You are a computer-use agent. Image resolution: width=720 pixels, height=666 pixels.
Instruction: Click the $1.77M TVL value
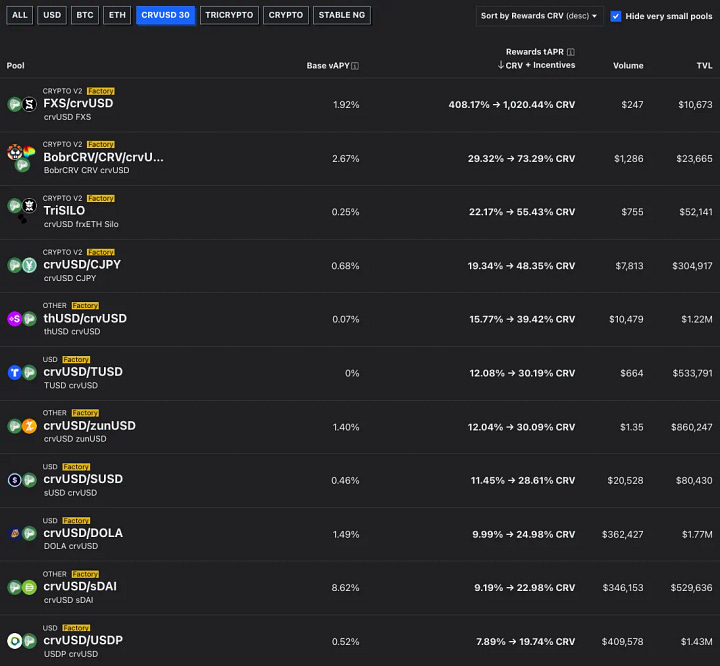[697, 534]
